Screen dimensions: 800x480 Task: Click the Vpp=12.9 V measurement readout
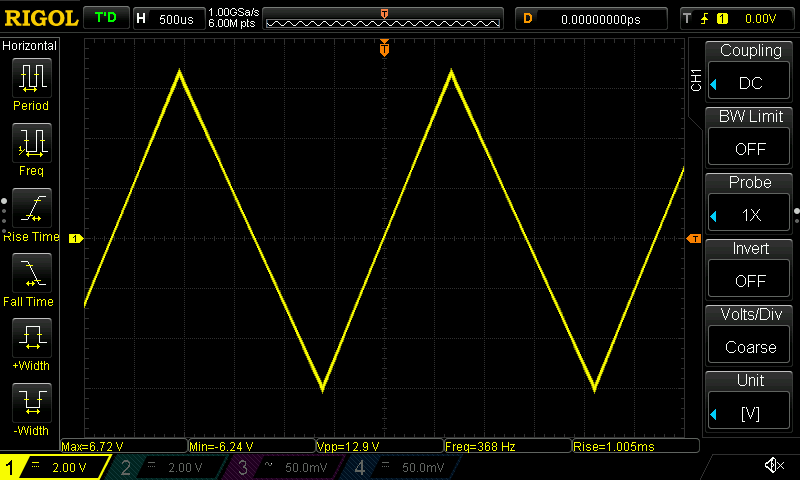(x=380, y=446)
